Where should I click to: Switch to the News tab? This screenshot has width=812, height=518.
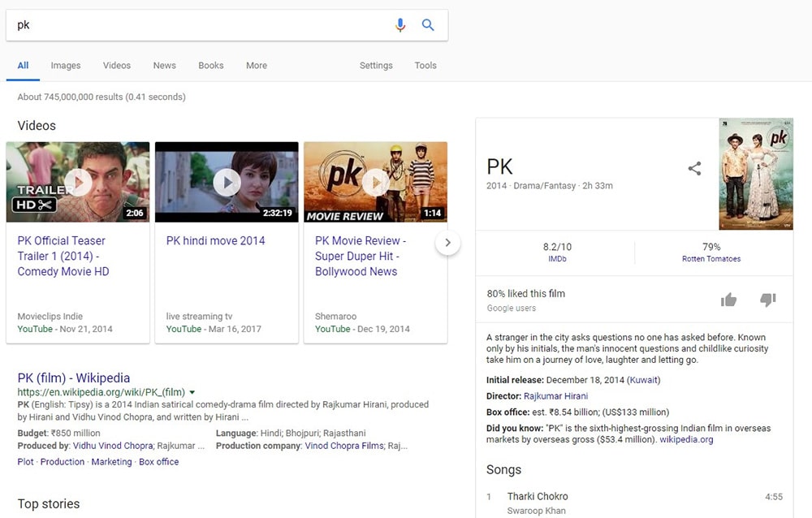point(164,65)
